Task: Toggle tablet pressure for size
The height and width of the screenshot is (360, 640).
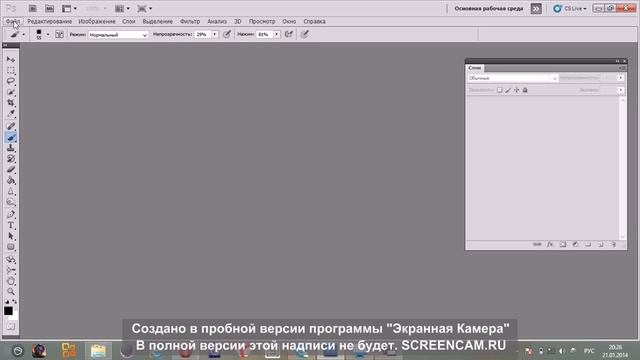Action: click(304, 34)
